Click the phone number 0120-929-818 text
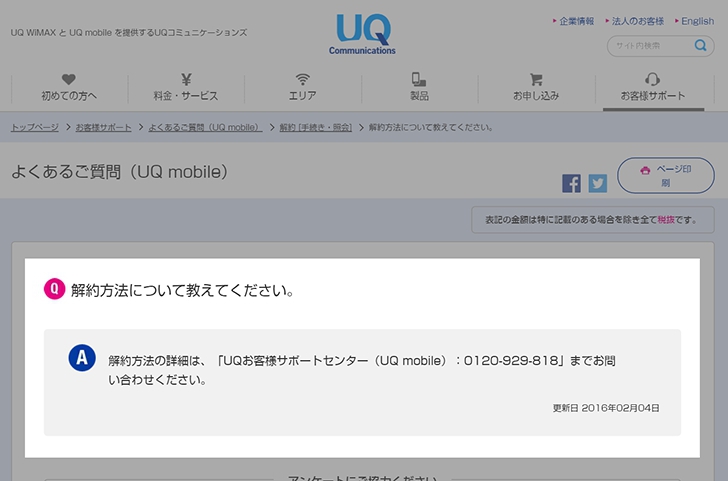The image size is (728, 481). (x=511, y=360)
